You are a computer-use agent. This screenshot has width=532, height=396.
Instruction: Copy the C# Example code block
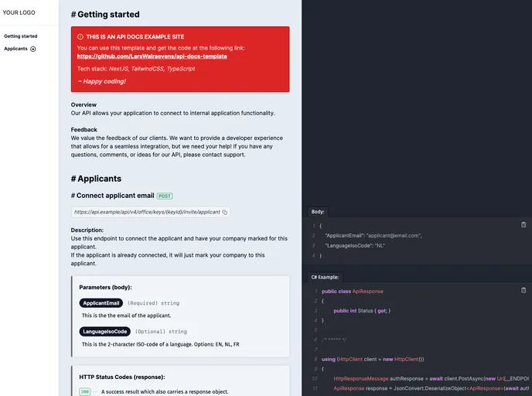pyautogui.click(x=523, y=290)
